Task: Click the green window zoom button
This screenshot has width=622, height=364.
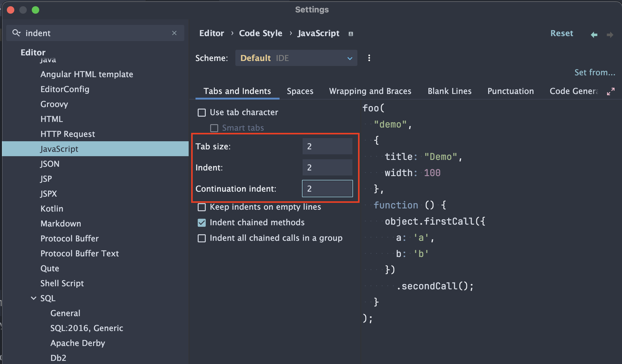Action: click(35, 10)
